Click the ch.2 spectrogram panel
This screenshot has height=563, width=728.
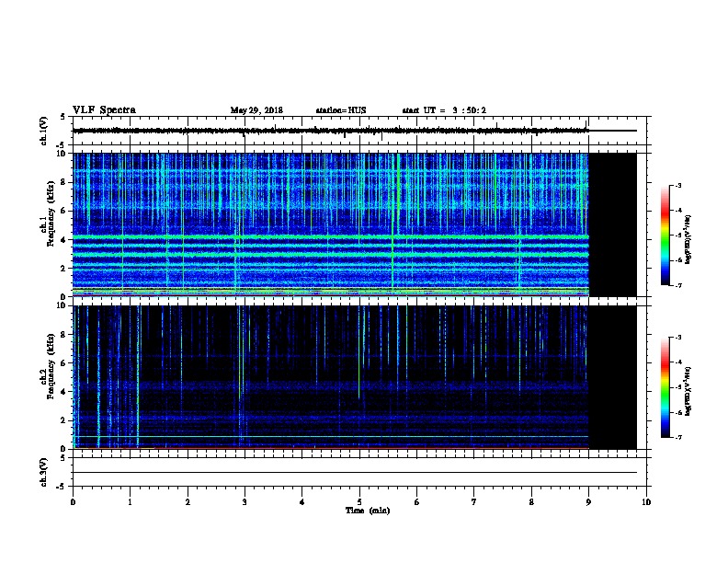click(354, 377)
